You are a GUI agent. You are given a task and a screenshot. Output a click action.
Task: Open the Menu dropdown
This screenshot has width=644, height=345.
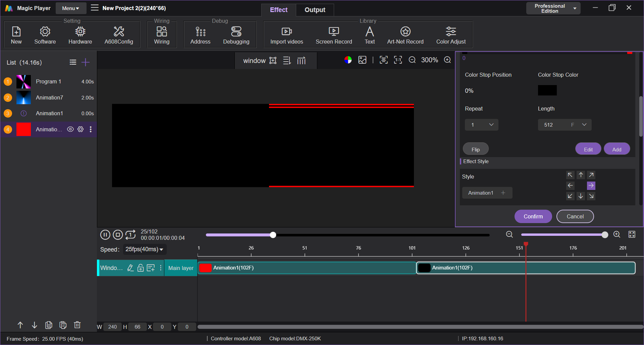coord(71,8)
